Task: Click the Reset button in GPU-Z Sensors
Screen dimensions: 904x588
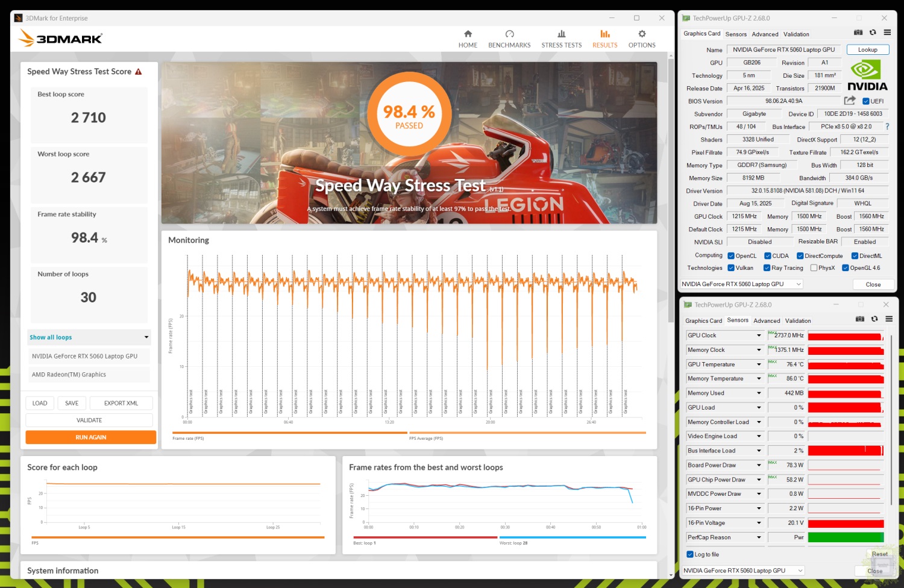Action: [879, 554]
